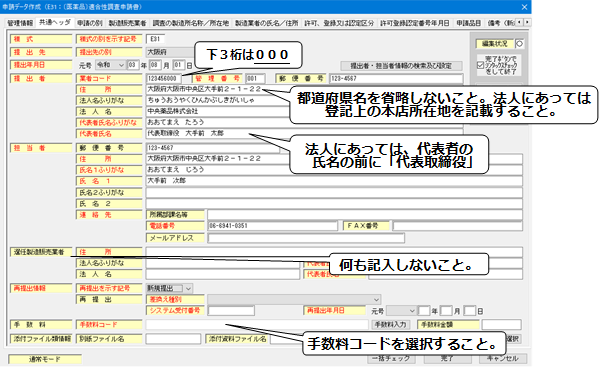Click the 選任製造販売業者 法人名 field
Screen dimensions: 600x368
click(223, 274)
